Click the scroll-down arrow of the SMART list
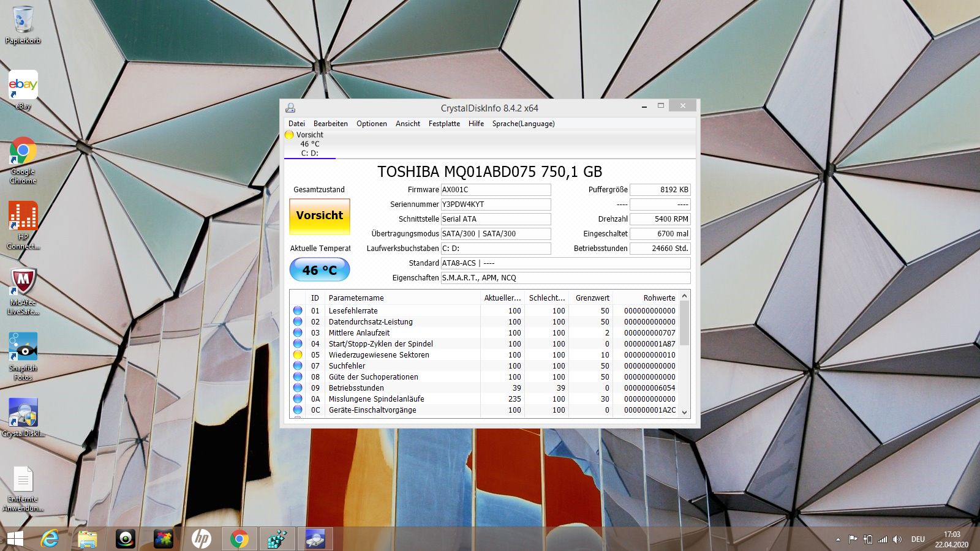 coord(685,412)
